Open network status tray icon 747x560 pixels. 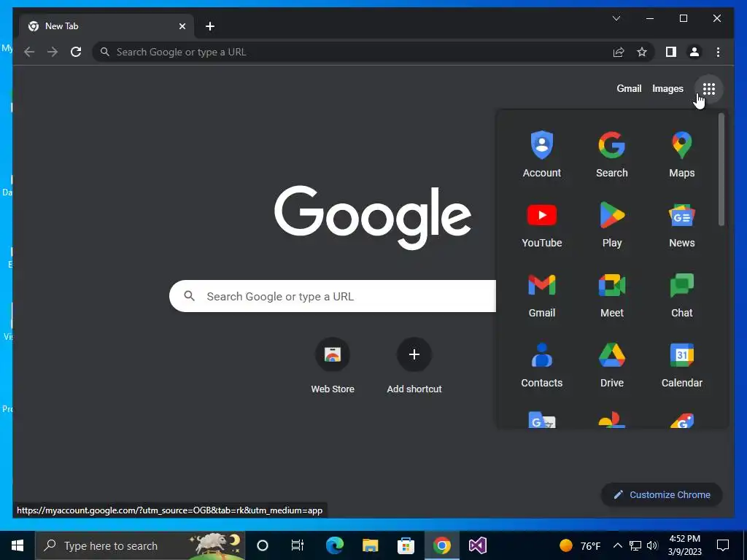pos(635,545)
